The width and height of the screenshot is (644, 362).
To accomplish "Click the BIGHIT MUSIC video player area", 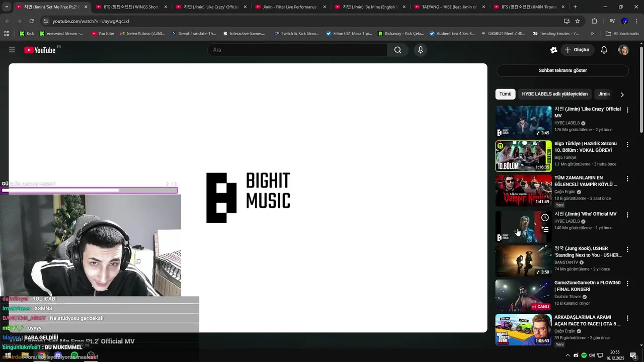I will pos(248,198).
